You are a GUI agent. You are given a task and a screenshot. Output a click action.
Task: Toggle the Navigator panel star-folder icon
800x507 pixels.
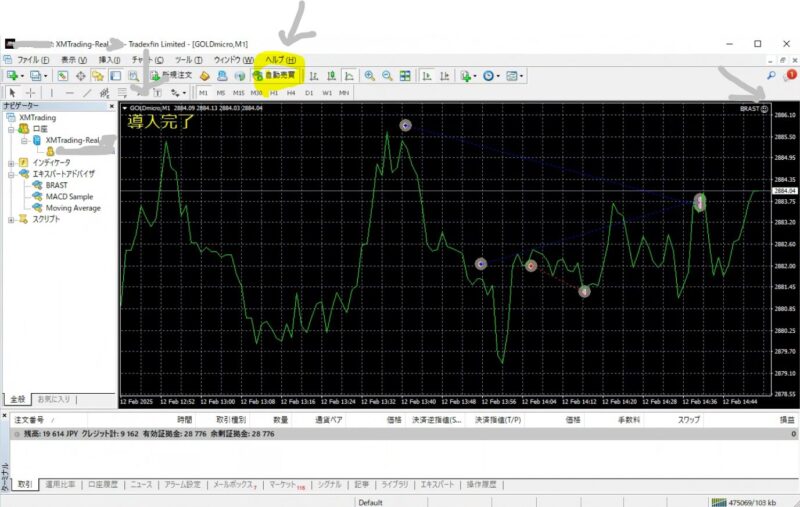pyautogui.click(x=97, y=76)
